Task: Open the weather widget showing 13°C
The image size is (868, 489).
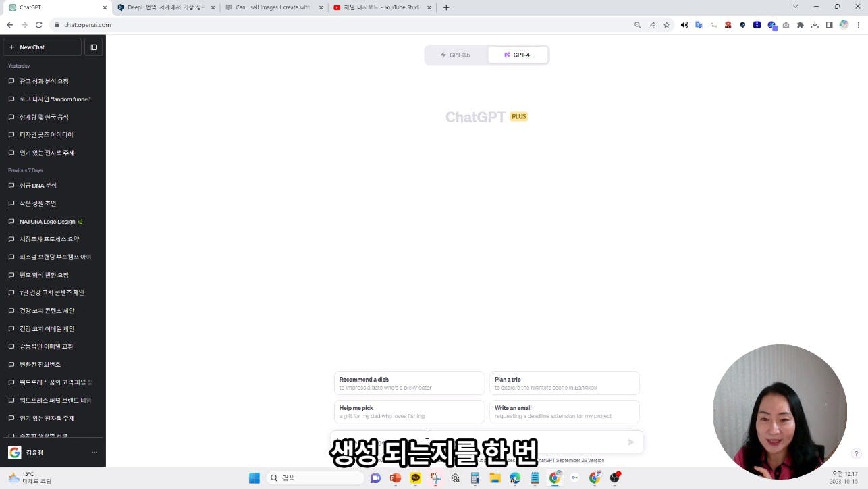Action: pyautogui.click(x=30, y=478)
